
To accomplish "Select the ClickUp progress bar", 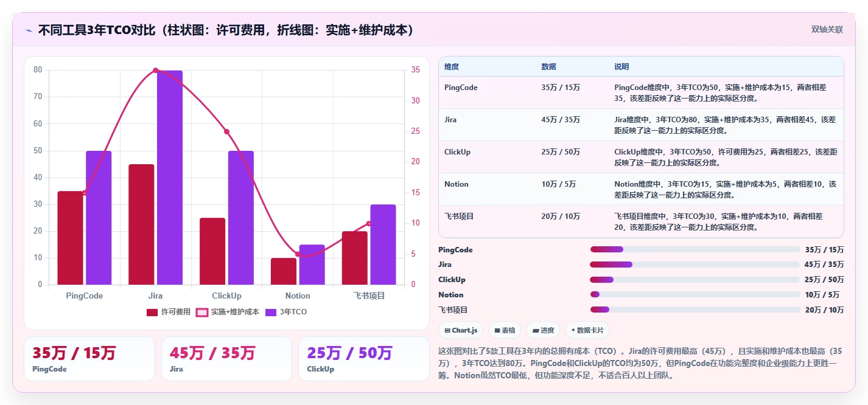I will pyautogui.click(x=695, y=280).
